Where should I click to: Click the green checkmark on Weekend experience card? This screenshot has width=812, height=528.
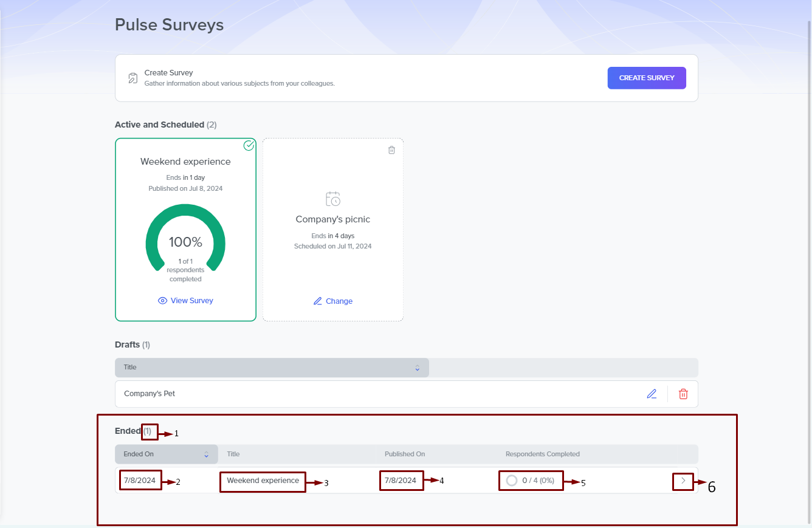coord(249,145)
